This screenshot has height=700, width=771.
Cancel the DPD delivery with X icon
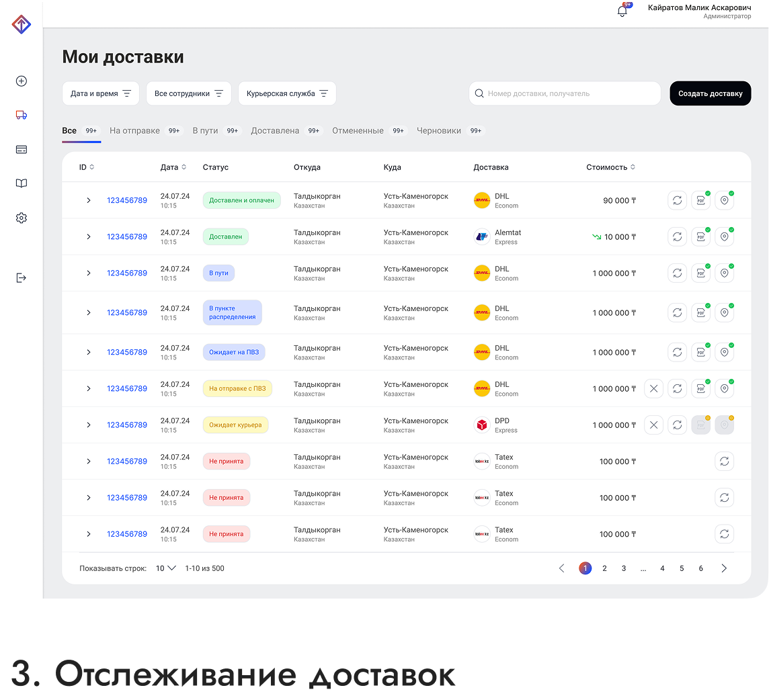click(x=654, y=425)
